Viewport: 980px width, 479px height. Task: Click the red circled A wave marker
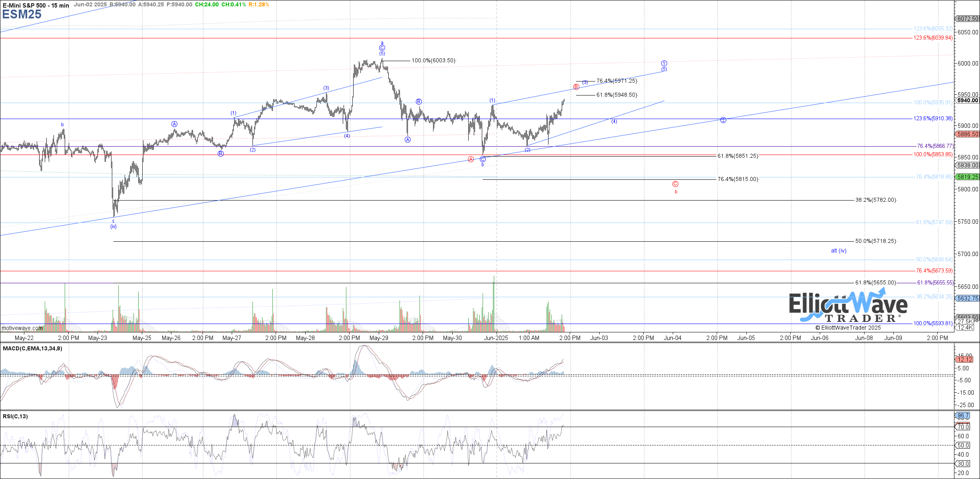(471, 159)
